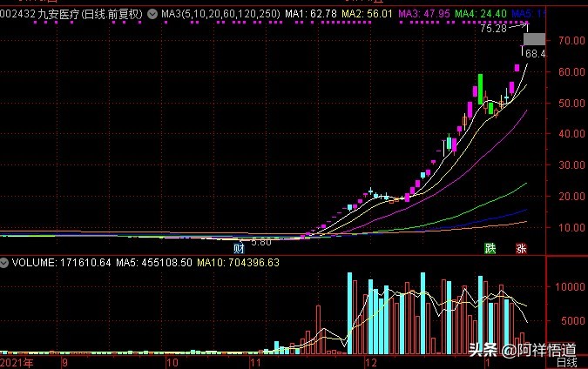Click the MA3(5,10,20,60,120,250) indicator label
Viewport: 588px width, 369px height.
[220, 14]
